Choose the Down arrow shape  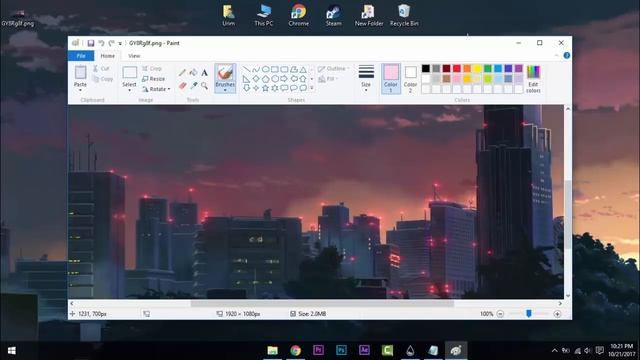247,88
